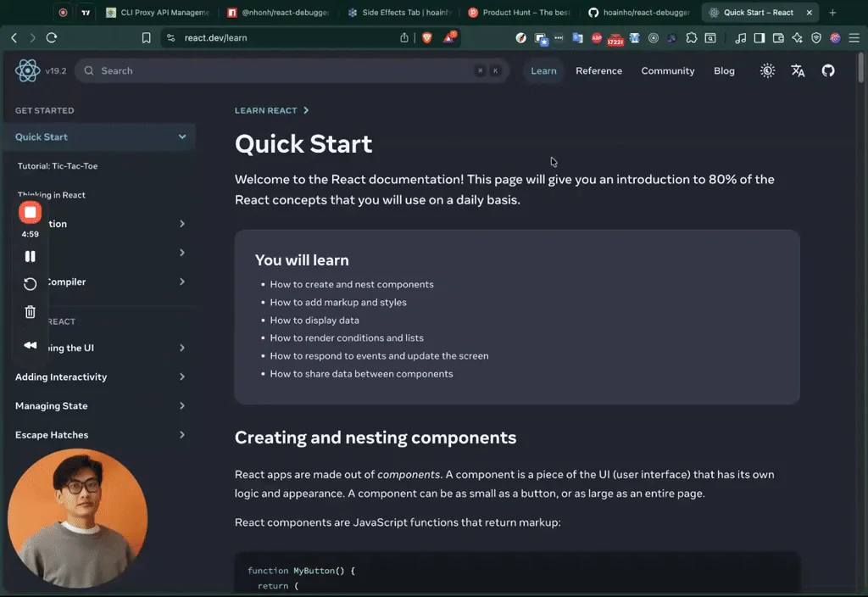Delete the recording via trash icon
This screenshot has height=597, width=868.
30,311
